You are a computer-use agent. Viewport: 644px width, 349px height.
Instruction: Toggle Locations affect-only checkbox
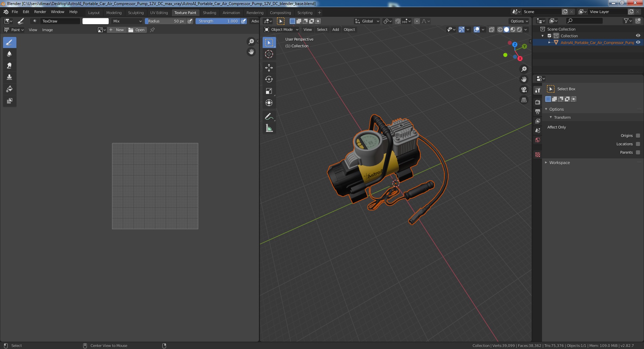638,144
